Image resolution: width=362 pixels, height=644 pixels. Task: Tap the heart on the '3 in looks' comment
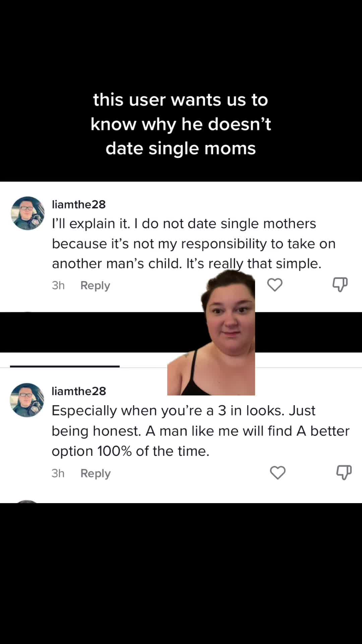click(x=278, y=473)
